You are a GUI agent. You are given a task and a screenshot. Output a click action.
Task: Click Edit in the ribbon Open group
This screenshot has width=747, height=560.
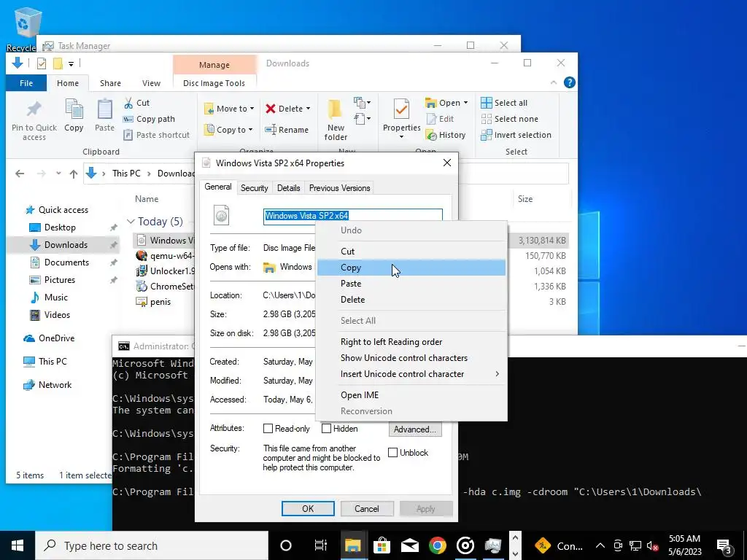(x=440, y=119)
